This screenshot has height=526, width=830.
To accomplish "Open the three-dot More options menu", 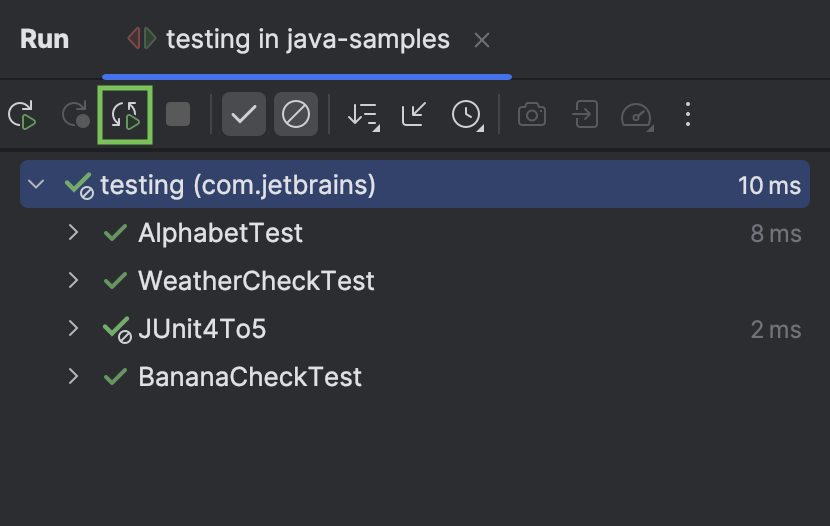I will pos(688,114).
